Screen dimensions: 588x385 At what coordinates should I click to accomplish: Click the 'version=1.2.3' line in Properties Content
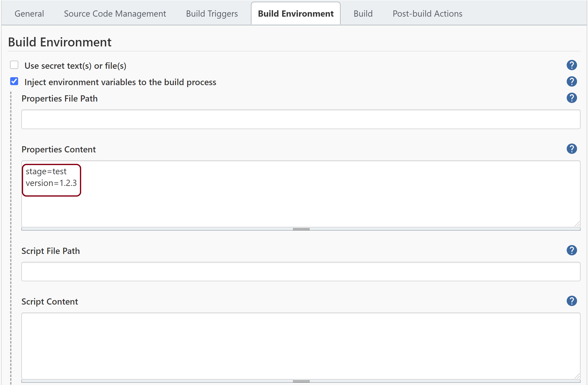click(x=51, y=183)
